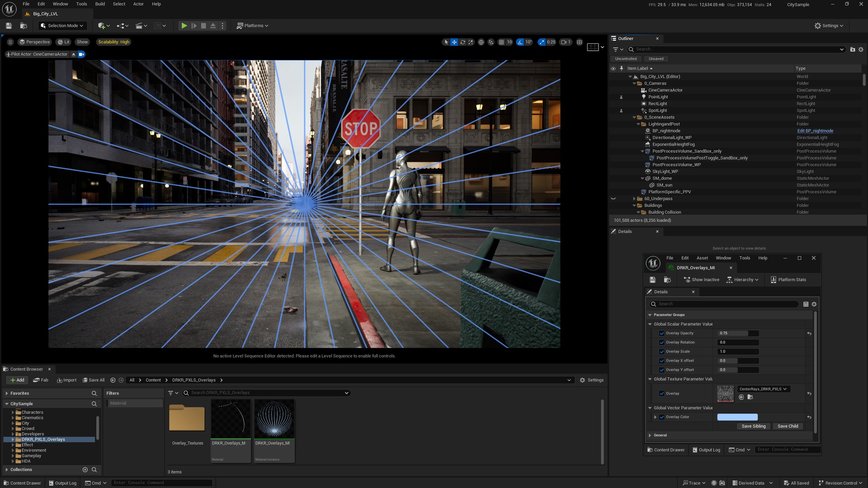Select the Rotate tool in the viewport toolbar

[462, 42]
